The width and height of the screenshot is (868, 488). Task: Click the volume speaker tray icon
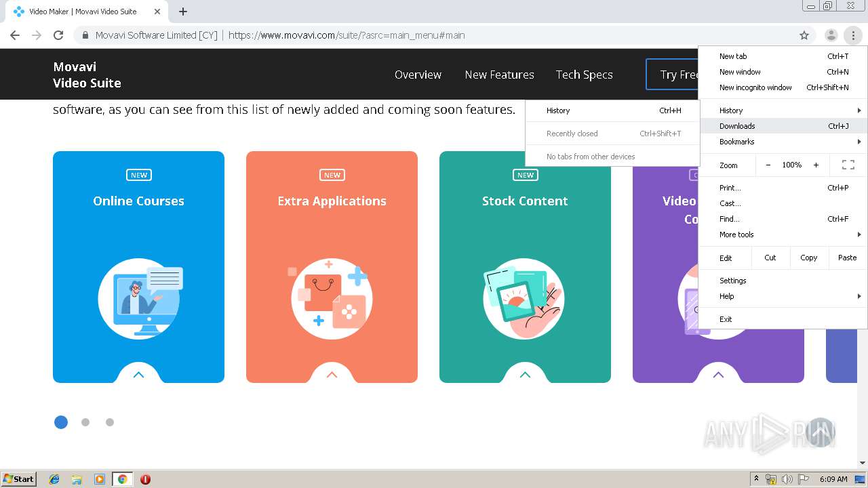click(787, 479)
